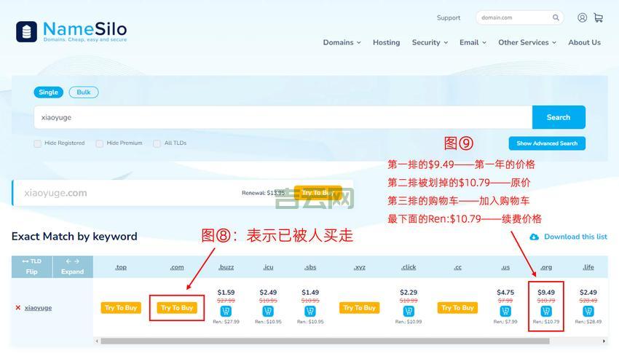The height and width of the screenshot is (364, 619).
Task: Click the NameSilo logo icon
Action: click(x=28, y=31)
